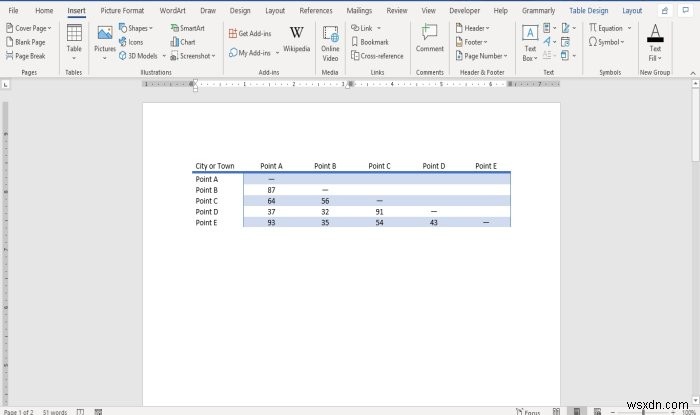Image resolution: width=700 pixels, height=415 pixels.
Task: Insert Icons from Illustrations group
Action: coord(131,42)
